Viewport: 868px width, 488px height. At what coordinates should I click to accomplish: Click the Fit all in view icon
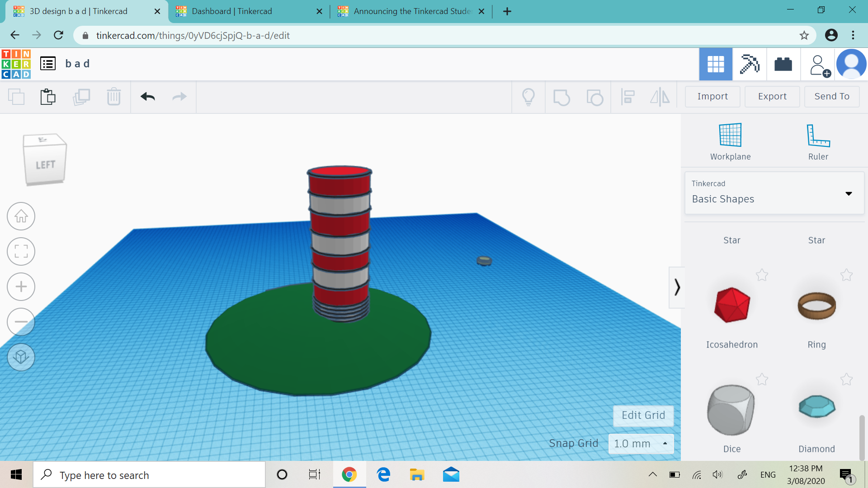[21, 252]
